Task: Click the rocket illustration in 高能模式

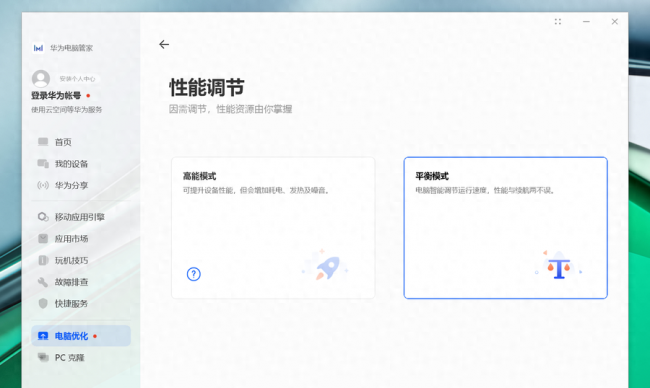Action: 326,265
